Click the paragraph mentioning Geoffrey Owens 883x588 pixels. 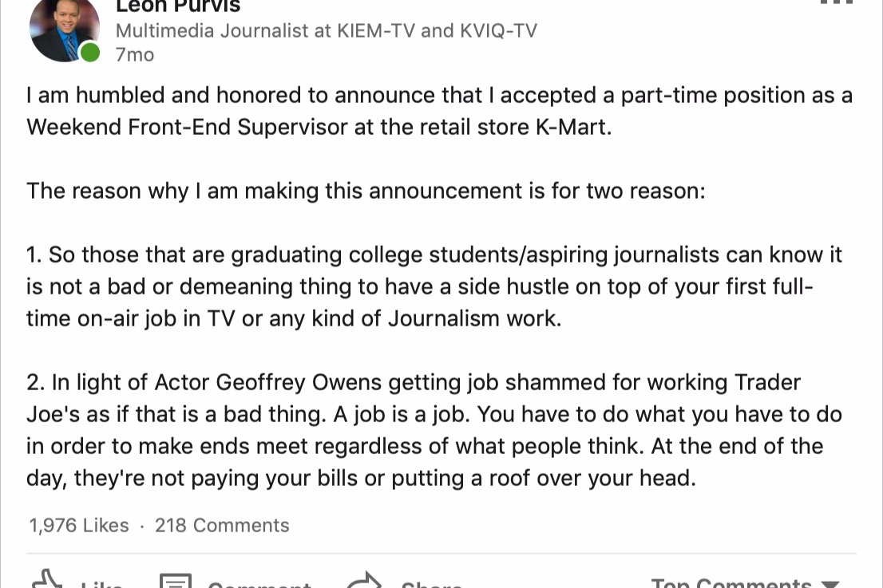pos(434,430)
